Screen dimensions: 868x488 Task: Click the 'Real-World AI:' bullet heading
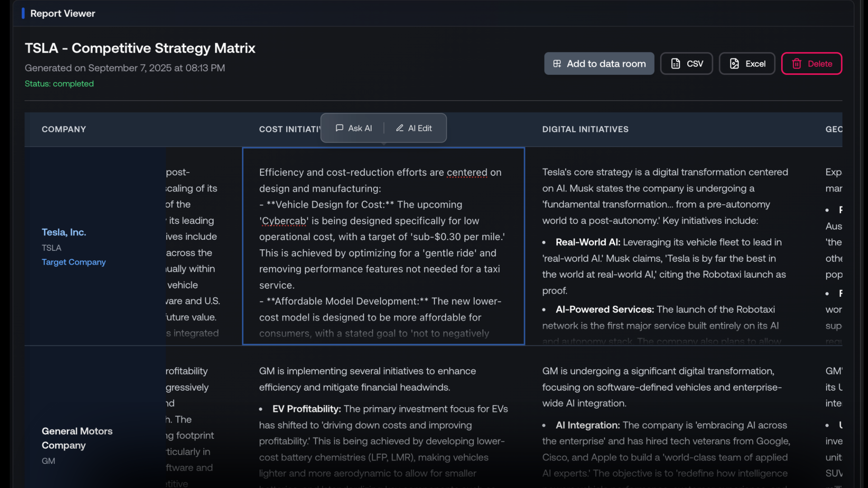pyautogui.click(x=588, y=242)
